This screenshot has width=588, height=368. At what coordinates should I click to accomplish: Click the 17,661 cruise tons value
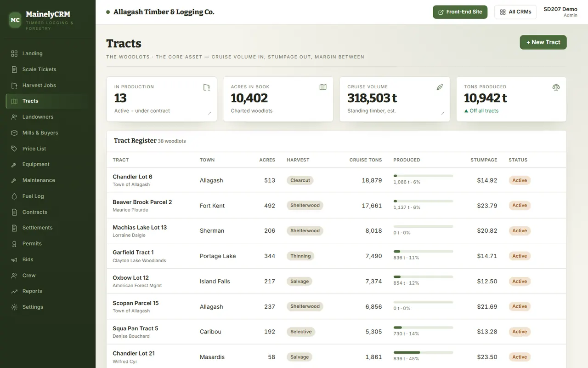coord(372,206)
